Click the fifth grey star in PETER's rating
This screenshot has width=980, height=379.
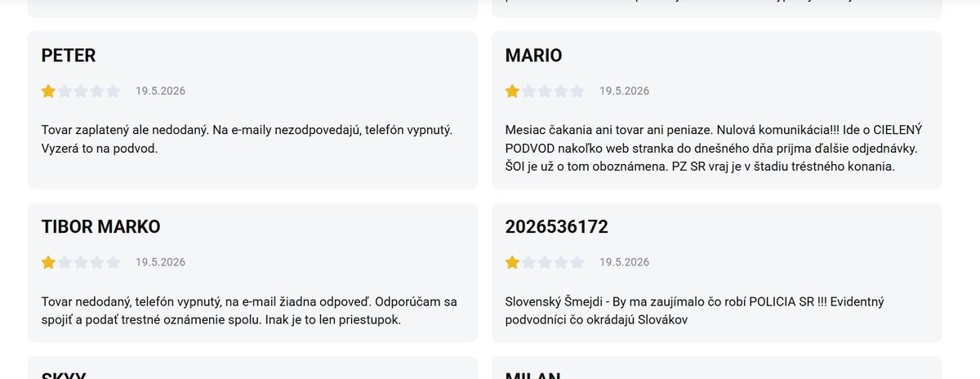(x=113, y=91)
